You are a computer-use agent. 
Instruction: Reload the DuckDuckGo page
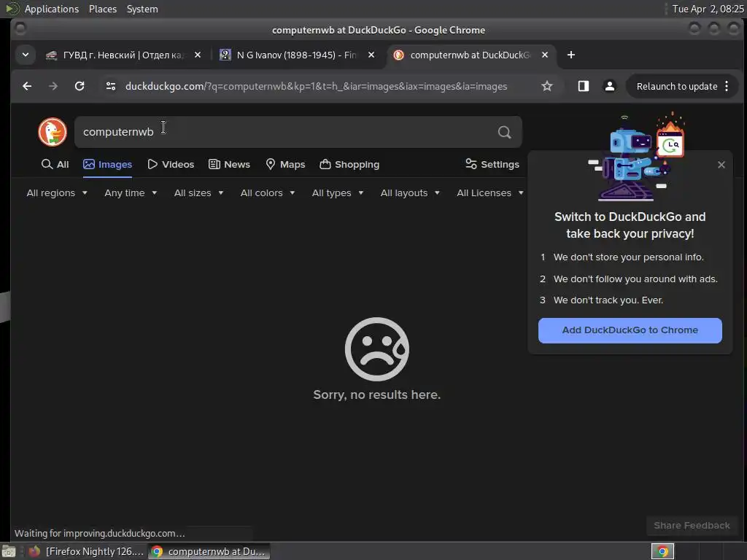coord(80,86)
